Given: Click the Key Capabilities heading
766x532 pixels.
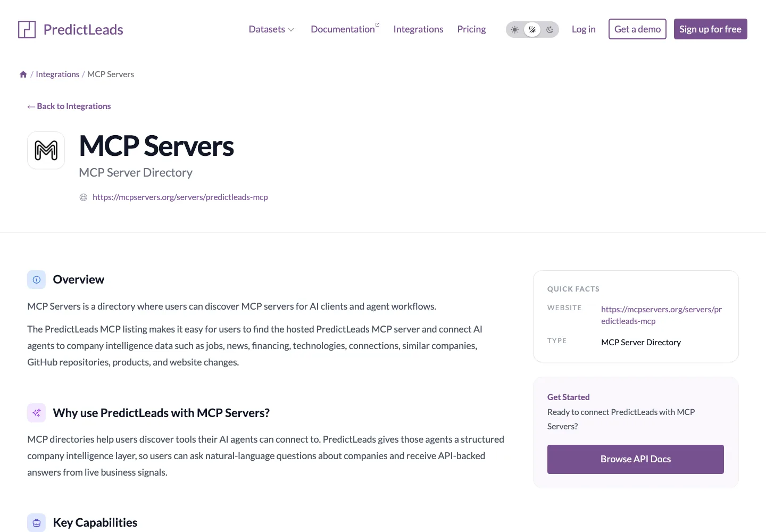Looking at the screenshot, I should click(x=95, y=522).
